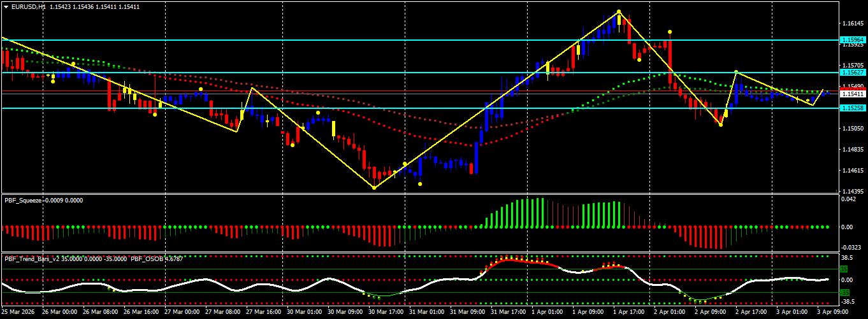Click the 1.14835 value on price axis
The height and width of the screenshot is (319, 868).
[x=853, y=150]
